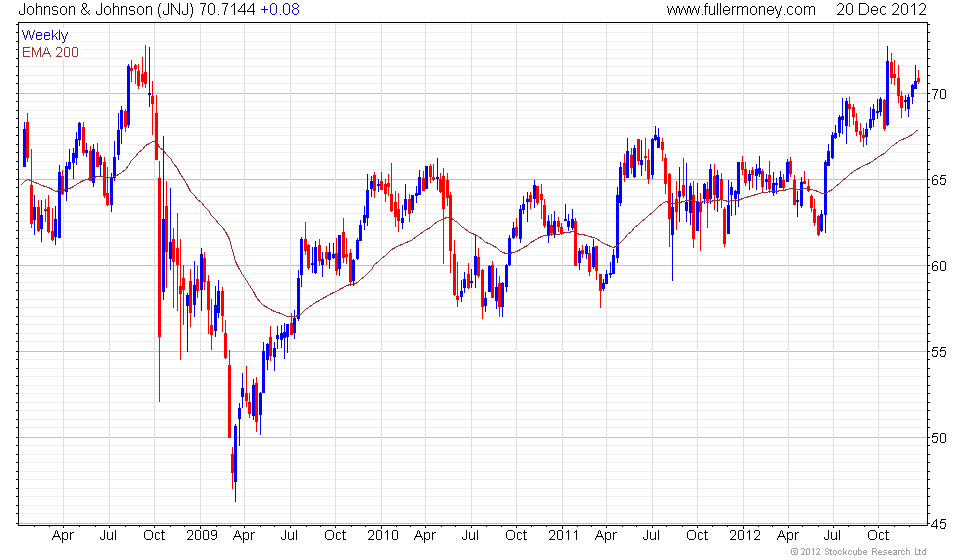The image size is (980, 560).
Task: Click the price value 70.7144
Action: coord(227,9)
